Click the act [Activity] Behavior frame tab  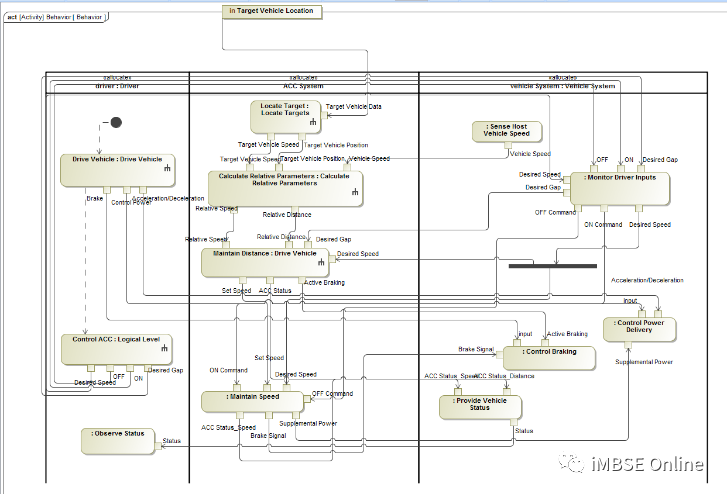click(55, 17)
